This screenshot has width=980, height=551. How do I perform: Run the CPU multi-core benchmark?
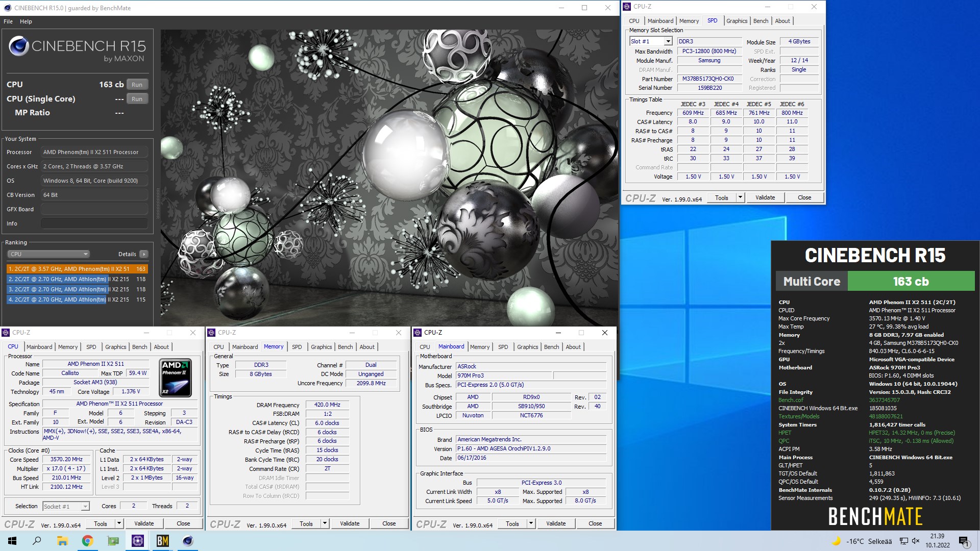(137, 85)
